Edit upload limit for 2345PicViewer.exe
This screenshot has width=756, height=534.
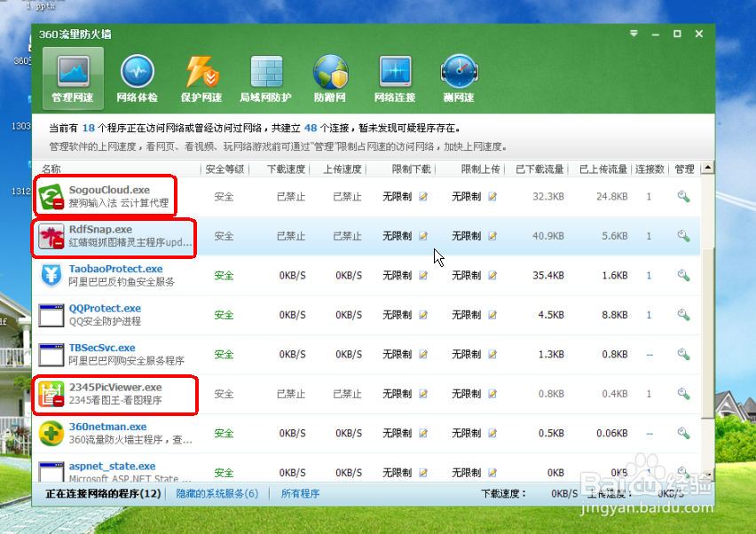pos(492,394)
